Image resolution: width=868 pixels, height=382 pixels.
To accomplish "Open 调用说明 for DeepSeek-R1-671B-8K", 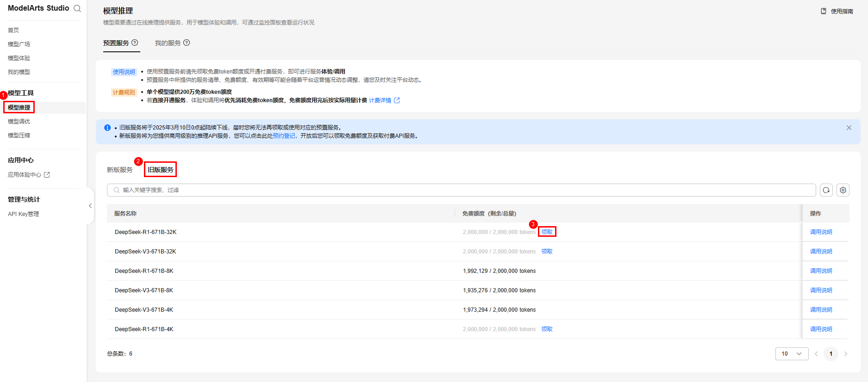I will click(x=821, y=271).
